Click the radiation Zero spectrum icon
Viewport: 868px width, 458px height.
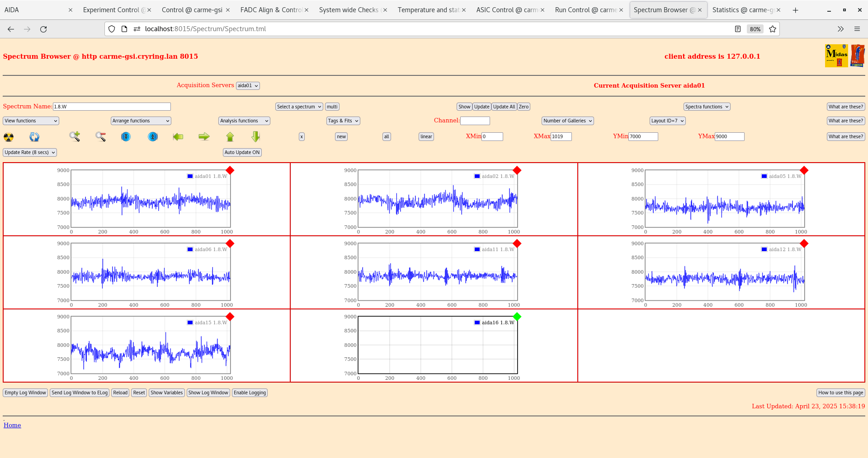[8, 137]
